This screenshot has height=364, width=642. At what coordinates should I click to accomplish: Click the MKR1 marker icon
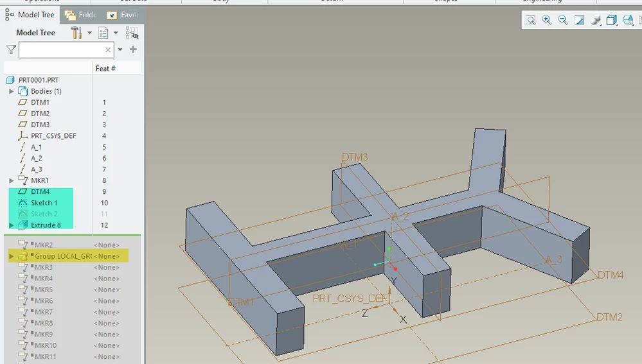coord(23,180)
